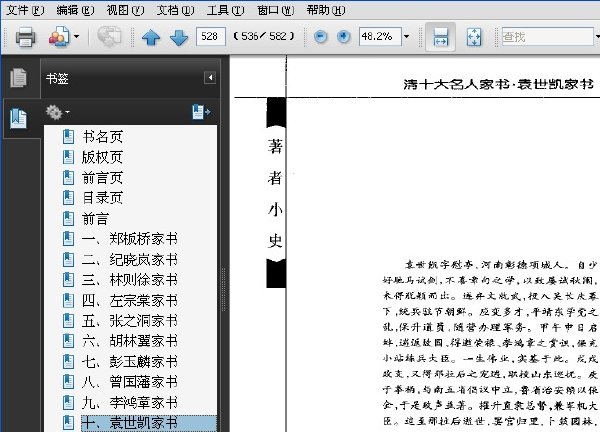600x432 pixels.
Task: Click the zoom percentage field 48.2%
Action: [380, 37]
